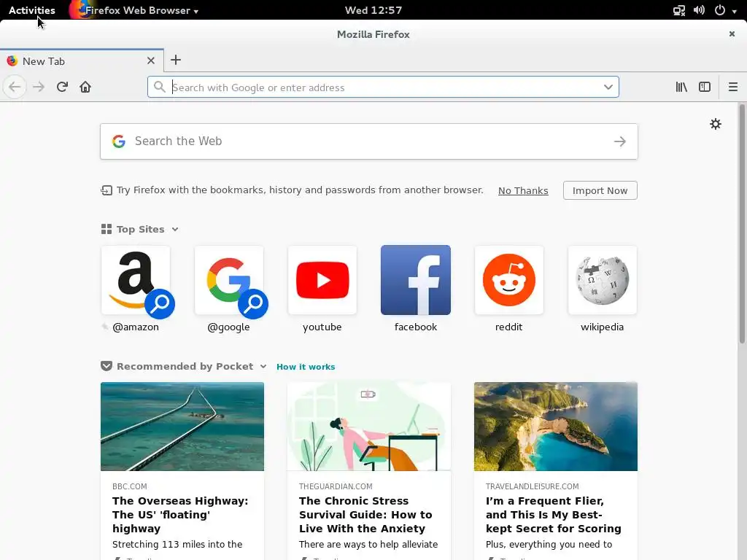Click the TRAVELANDLEISURE.COM source label
The width and height of the screenshot is (747, 560).
[x=532, y=486]
